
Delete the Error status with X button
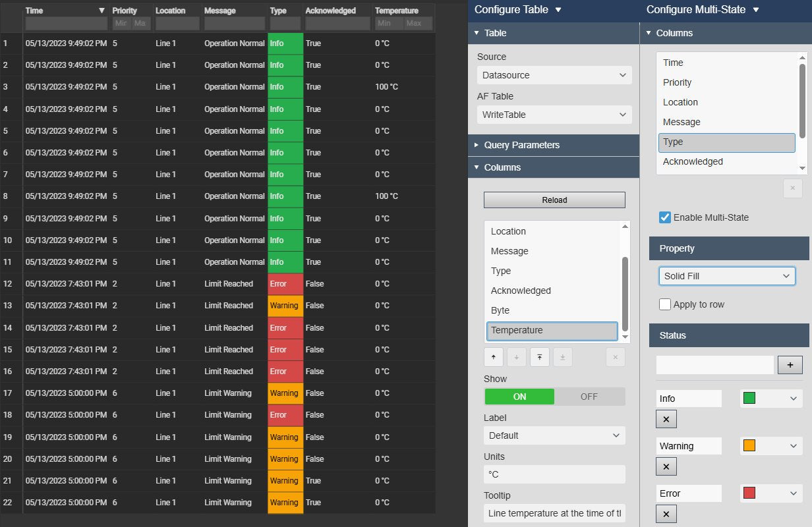coord(666,514)
